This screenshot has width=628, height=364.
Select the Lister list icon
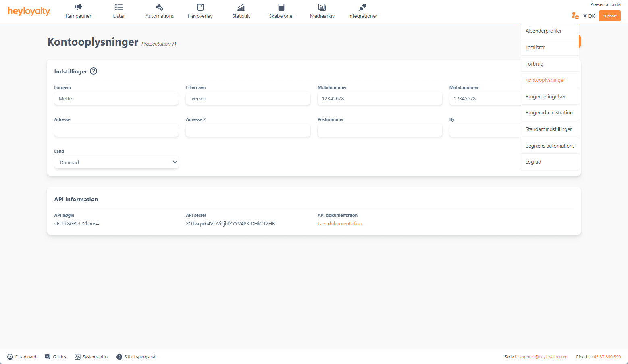click(119, 7)
